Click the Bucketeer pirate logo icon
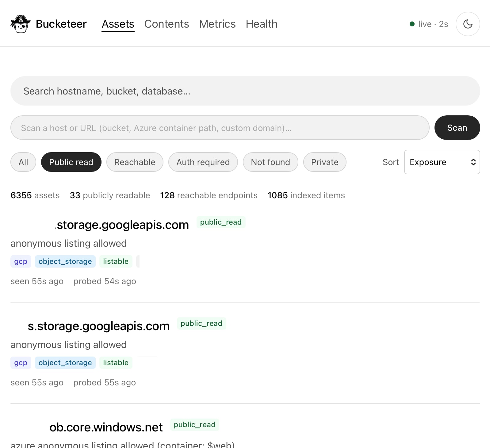The width and height of the screenshot is (490, 448). (21, 24)
